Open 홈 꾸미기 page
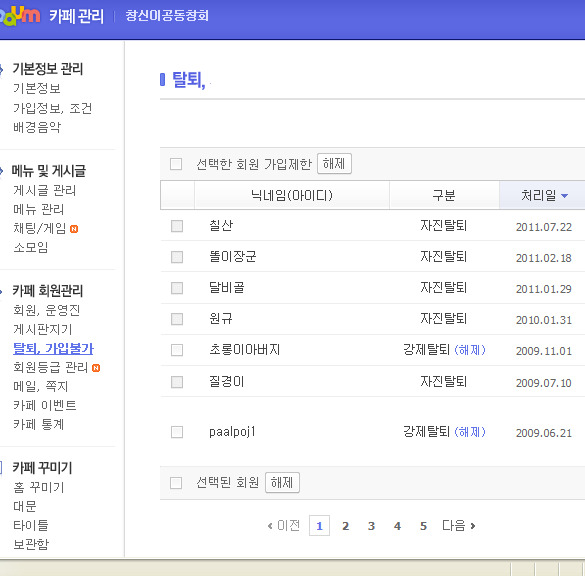The width and height of the screenshot is (585, 576). [38, 487]
